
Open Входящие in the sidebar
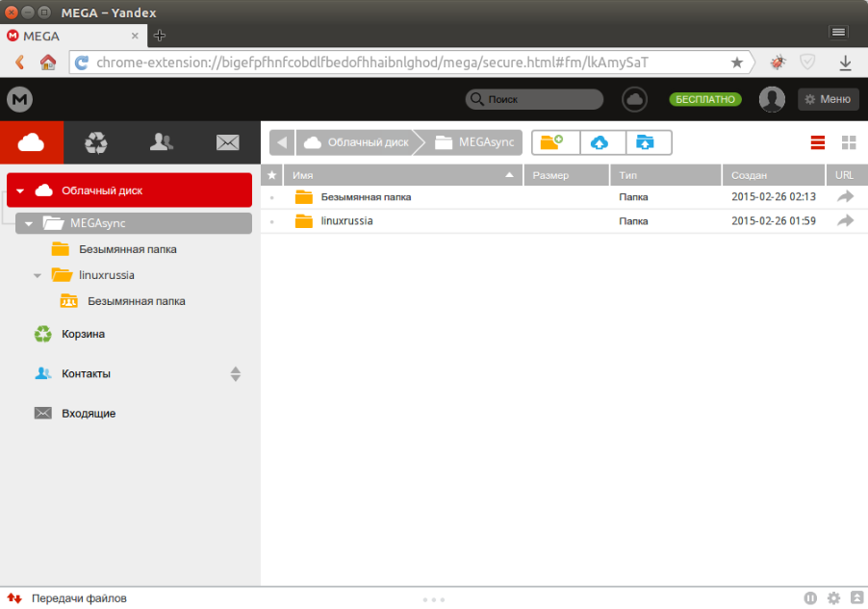pyautogui.click(x=89, y=413)
